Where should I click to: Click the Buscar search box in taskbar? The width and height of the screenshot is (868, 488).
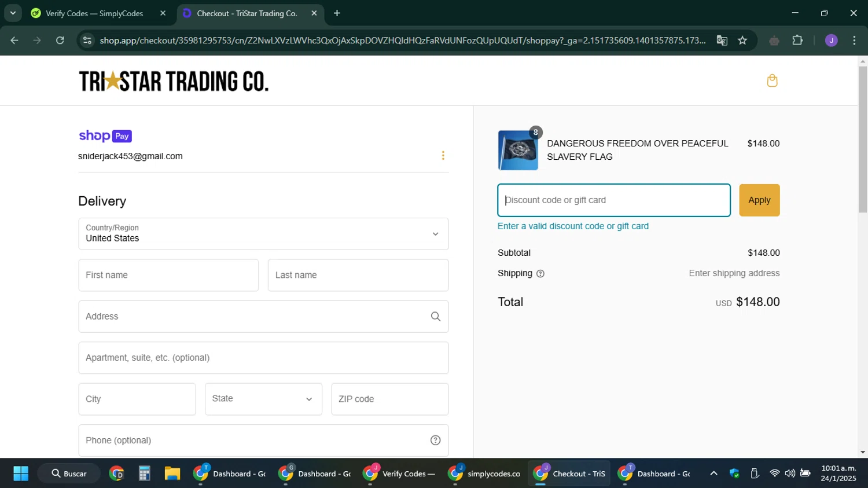pyautogui.click(x=69, y=474)
